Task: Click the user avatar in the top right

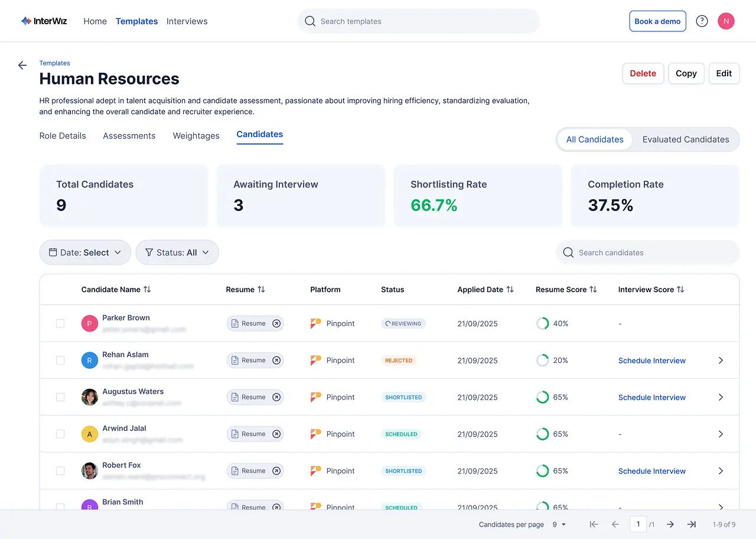Action: click(x=726, y=21)
